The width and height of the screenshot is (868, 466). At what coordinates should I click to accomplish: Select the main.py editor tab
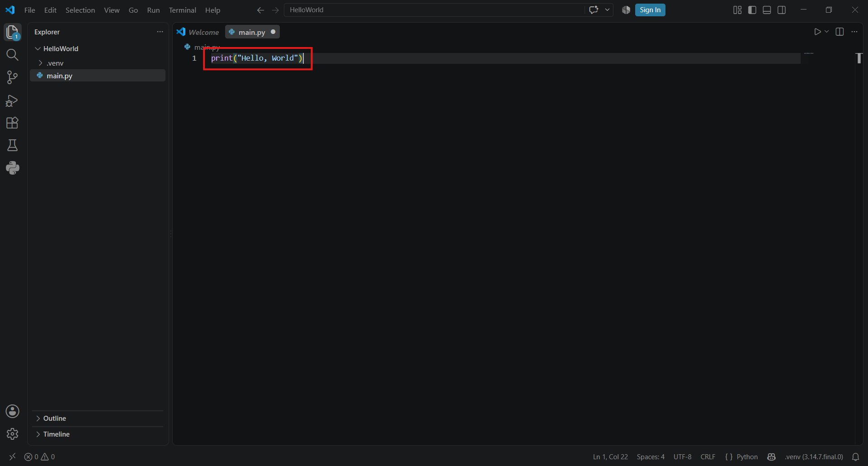[252, 32]
